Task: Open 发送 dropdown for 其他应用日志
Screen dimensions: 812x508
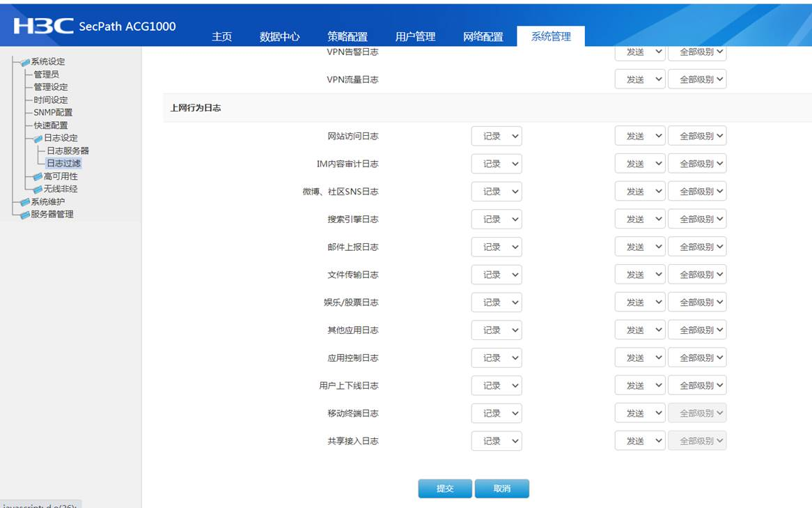Action: (640, 330)
